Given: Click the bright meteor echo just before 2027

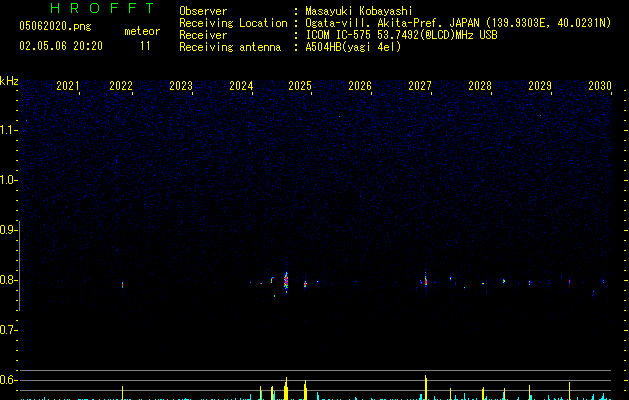Looking at the screenshot, I should (426, 280).
